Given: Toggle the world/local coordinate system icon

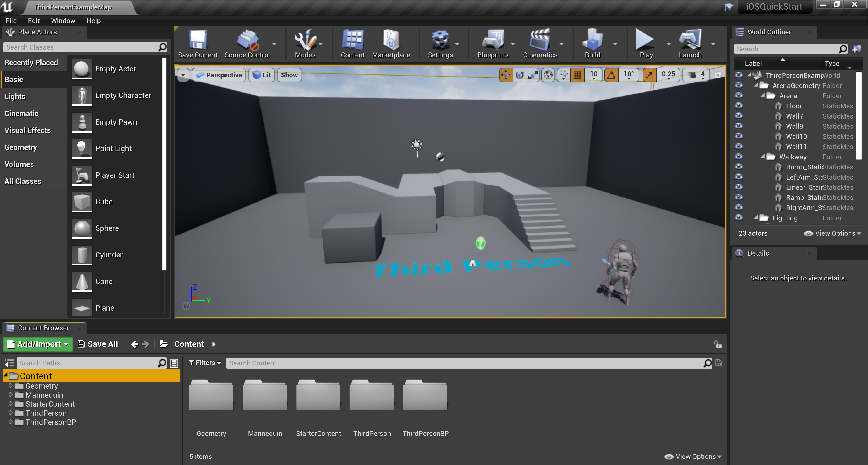Looking at the screenshot, I should click(x=548, y=75).
